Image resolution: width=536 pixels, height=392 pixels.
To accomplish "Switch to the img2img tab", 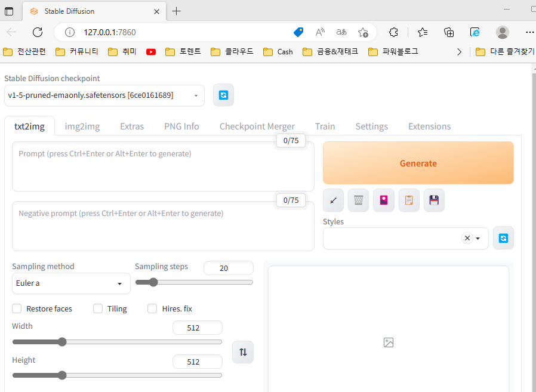I will point(82,126).
